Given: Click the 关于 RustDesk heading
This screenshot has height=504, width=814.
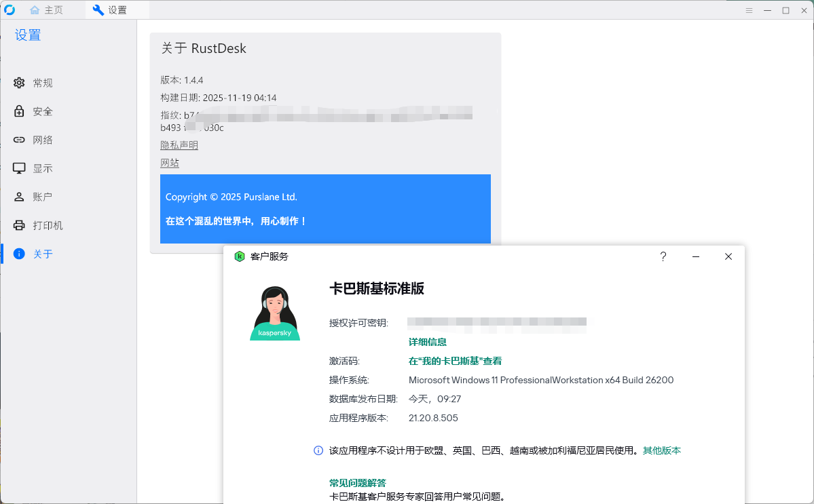Looking at the screenshot, I should 204,48.
